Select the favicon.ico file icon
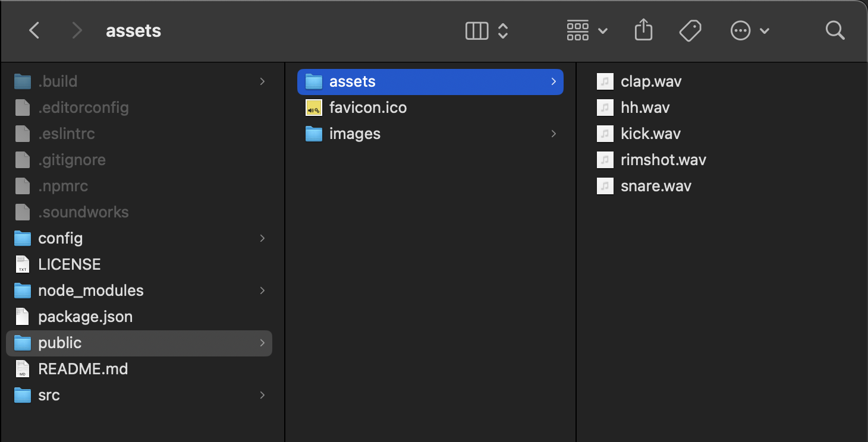Viewport: 868px width, 442px height. pyautogui.click(x=313, y=108)
